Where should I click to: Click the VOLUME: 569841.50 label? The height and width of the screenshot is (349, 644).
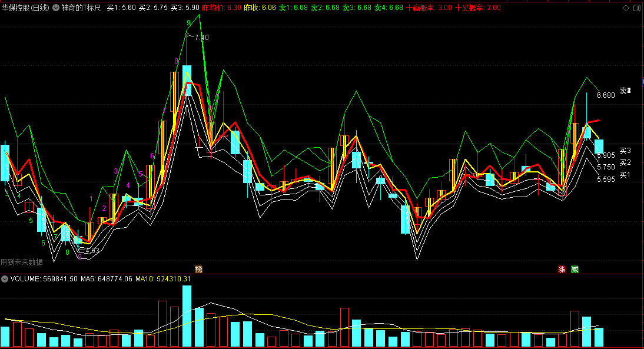[x=44, y=279]
